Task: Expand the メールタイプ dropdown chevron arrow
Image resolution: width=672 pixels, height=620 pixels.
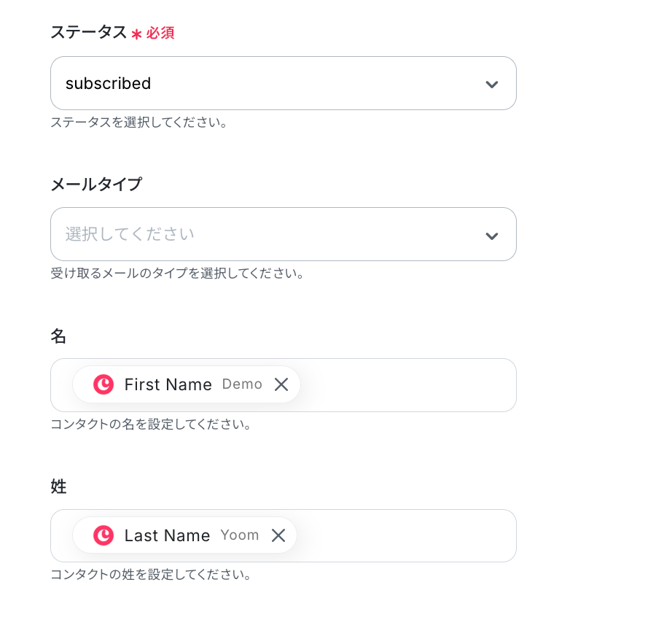Action: (x=492, y=235)
